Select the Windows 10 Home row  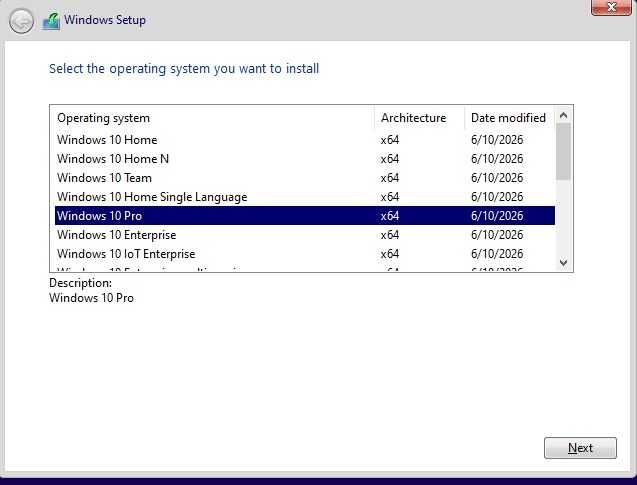[305, 140]
